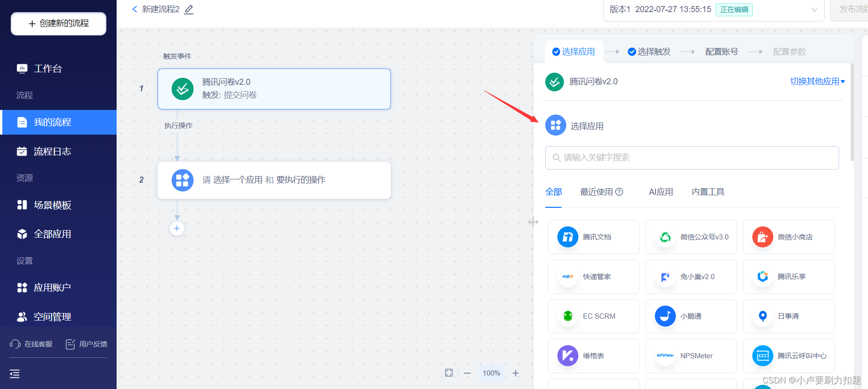Open the 版本1 version dropdown
The height and width of the screenshot is (389, 868).
coord(714,10)
